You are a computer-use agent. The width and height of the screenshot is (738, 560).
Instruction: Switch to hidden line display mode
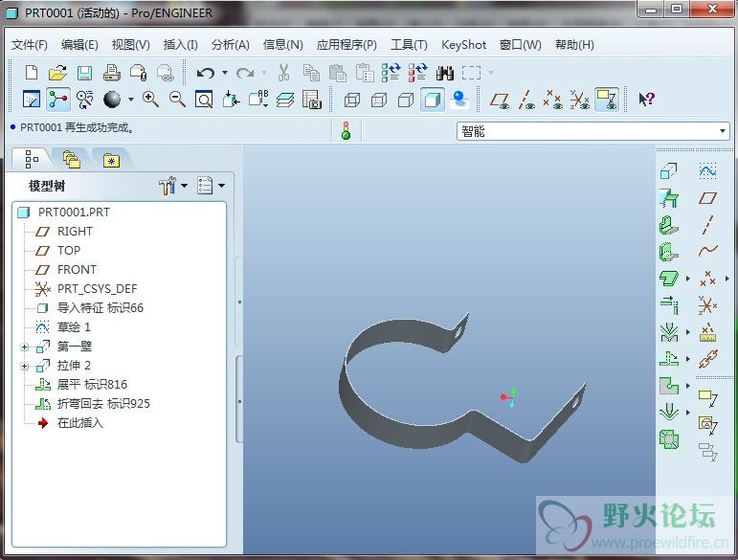(379, 100)
